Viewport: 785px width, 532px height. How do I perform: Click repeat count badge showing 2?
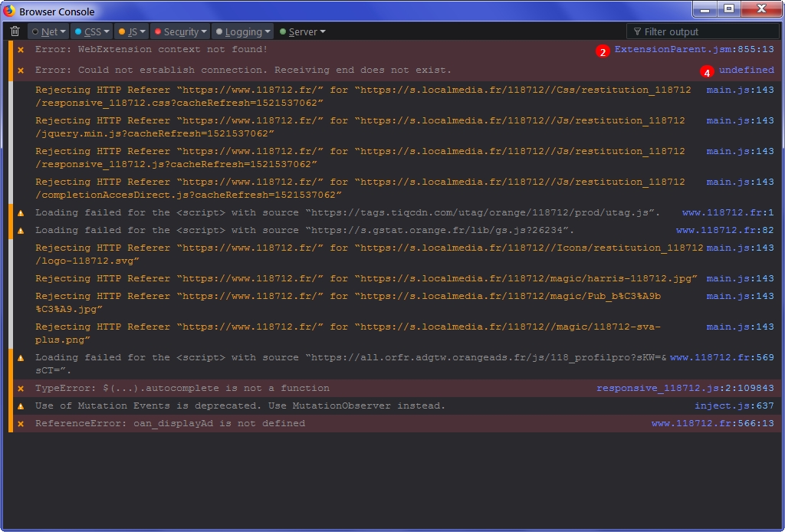[603, 51]
